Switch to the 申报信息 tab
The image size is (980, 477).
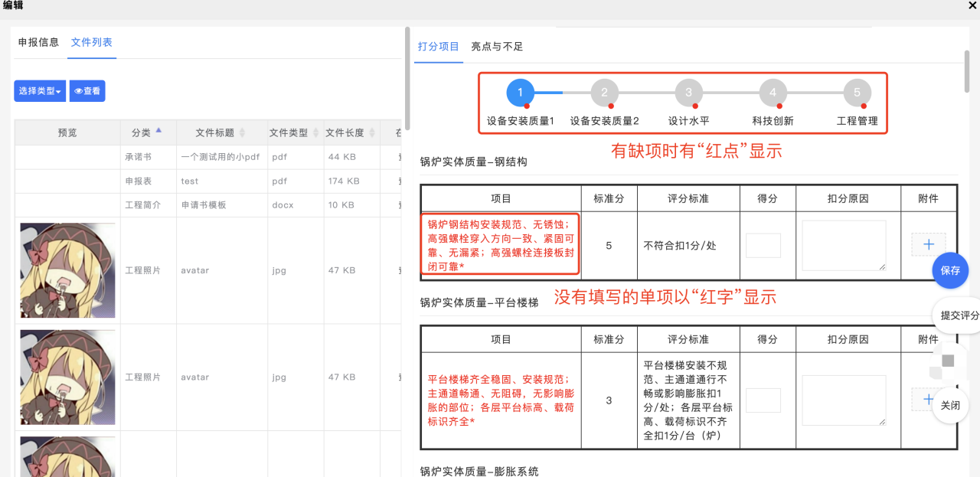(x=38, y=42)
